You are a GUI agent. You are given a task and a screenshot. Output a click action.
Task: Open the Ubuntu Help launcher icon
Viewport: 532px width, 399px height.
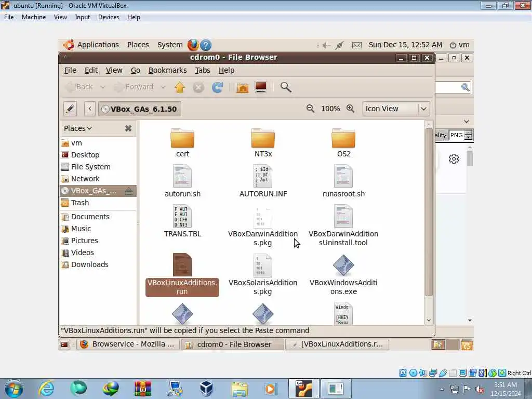206,45
